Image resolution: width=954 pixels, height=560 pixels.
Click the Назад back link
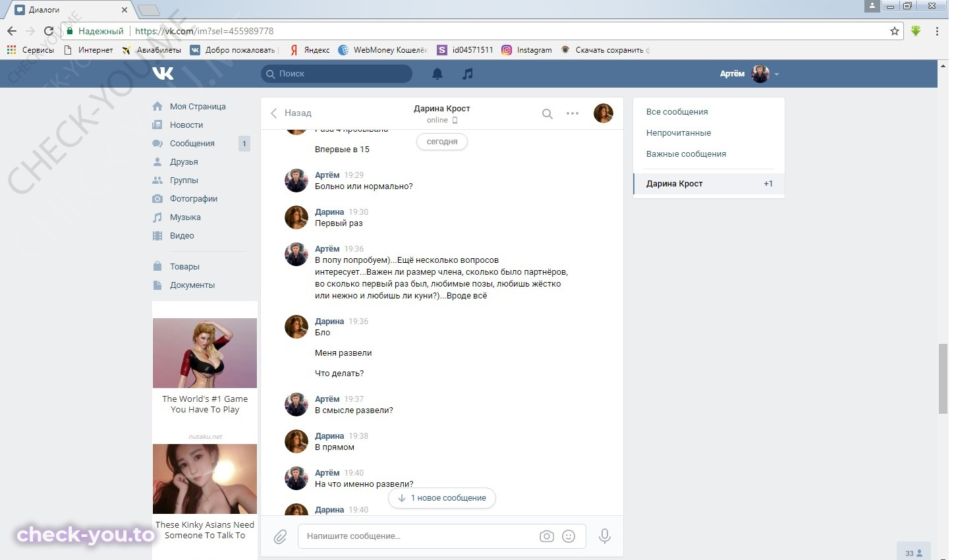(x=291, y=113)
